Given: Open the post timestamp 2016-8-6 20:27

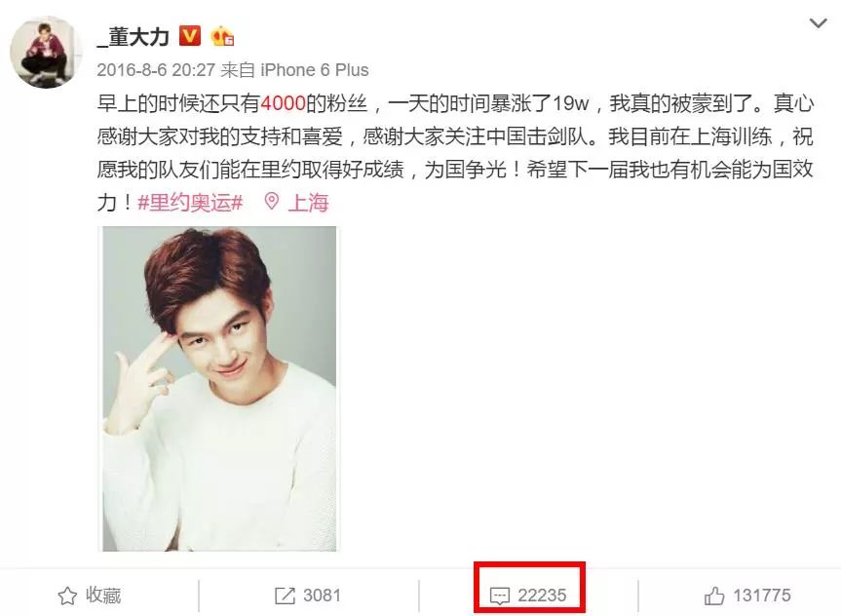Looking at the screenshot, I should 156,70.
